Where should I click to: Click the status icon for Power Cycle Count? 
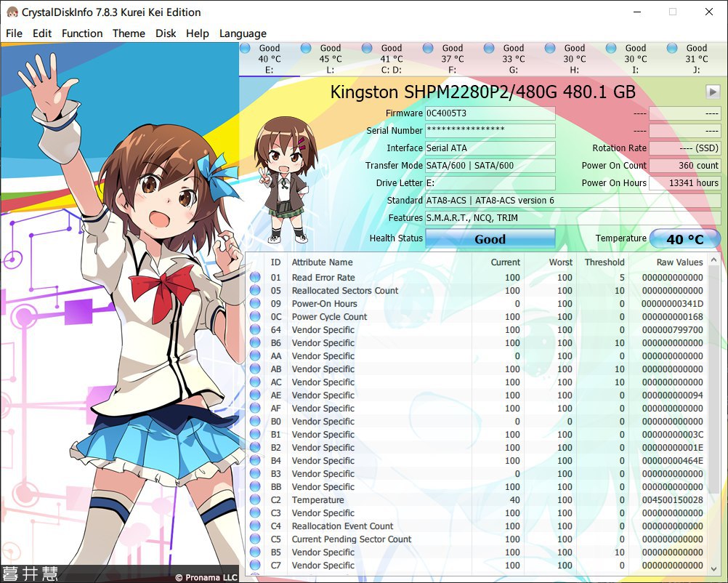point(255,316)
